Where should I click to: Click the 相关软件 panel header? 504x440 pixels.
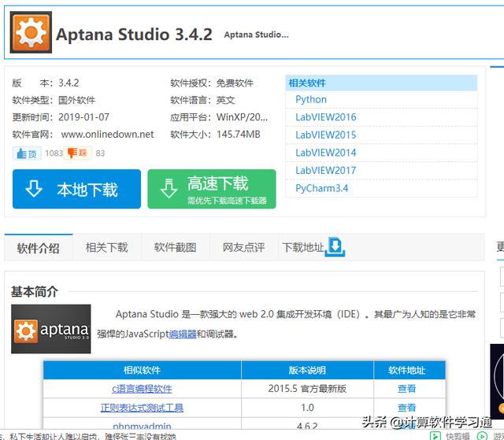coord(381,83)
